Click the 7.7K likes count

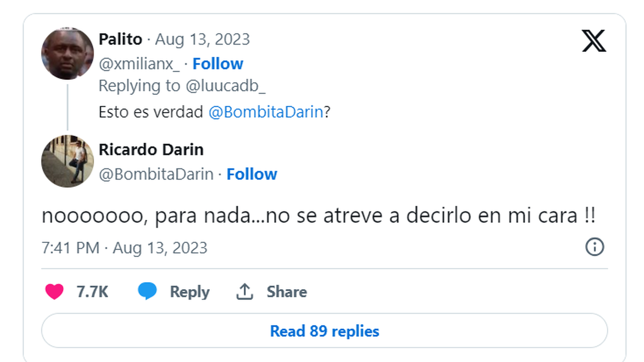pos(92,292)
